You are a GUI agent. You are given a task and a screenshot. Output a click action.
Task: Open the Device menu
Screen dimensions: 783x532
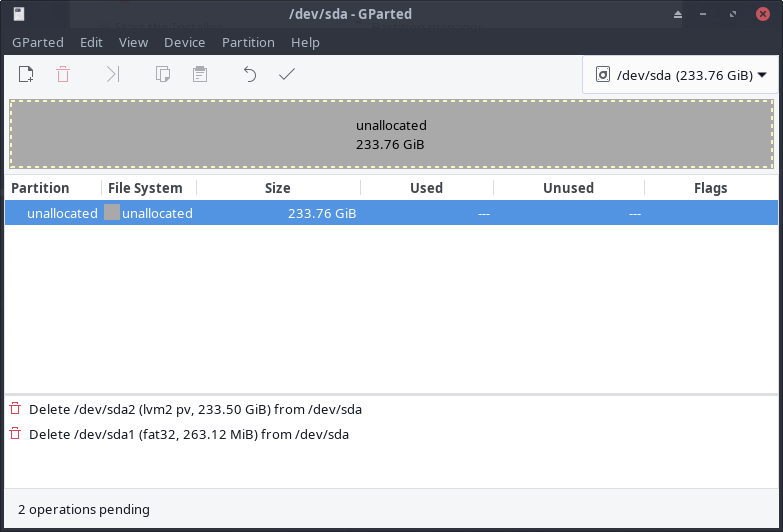[184, 42]
